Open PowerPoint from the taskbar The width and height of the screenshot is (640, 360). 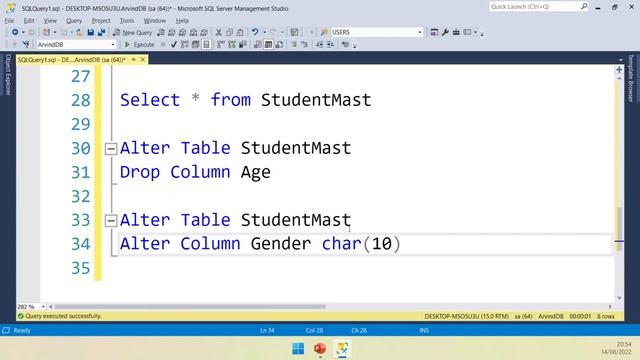pyautogui.click(x=320, y=349)
